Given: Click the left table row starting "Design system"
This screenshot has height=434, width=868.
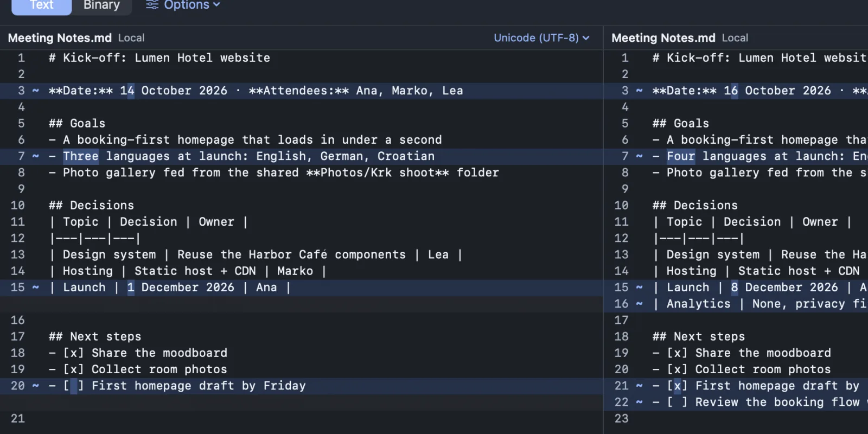Looking at the screenshot, I should click(256, 254).
